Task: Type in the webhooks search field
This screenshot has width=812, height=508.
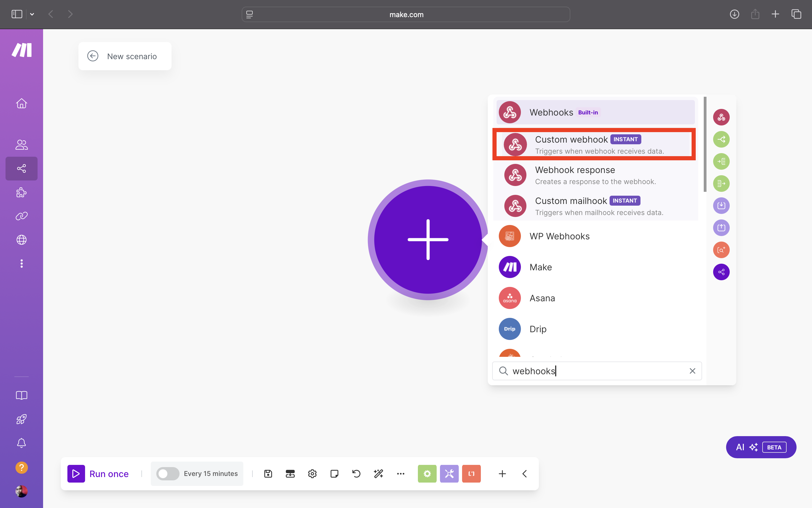Action: pyautogui.click(x=596, y=370)
